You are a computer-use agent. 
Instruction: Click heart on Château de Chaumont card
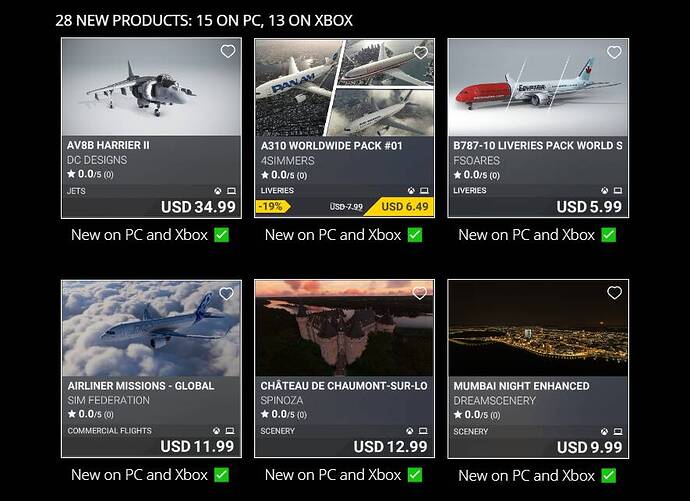[x=421, y=293]
